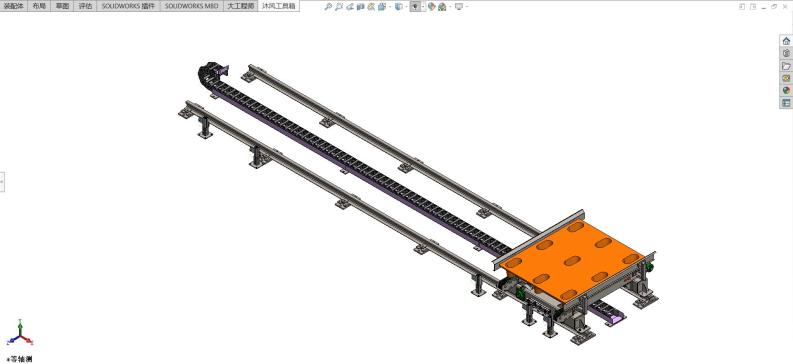Open the View Settings monitor icon
This screenshot has height=364, width=793.
tap(459, 7)
